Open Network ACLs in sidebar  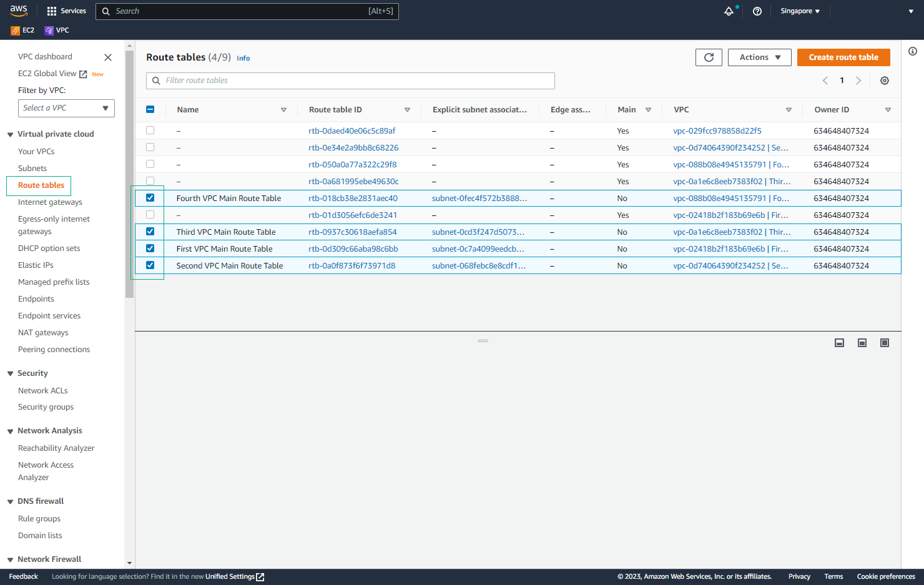click(43, 391)
